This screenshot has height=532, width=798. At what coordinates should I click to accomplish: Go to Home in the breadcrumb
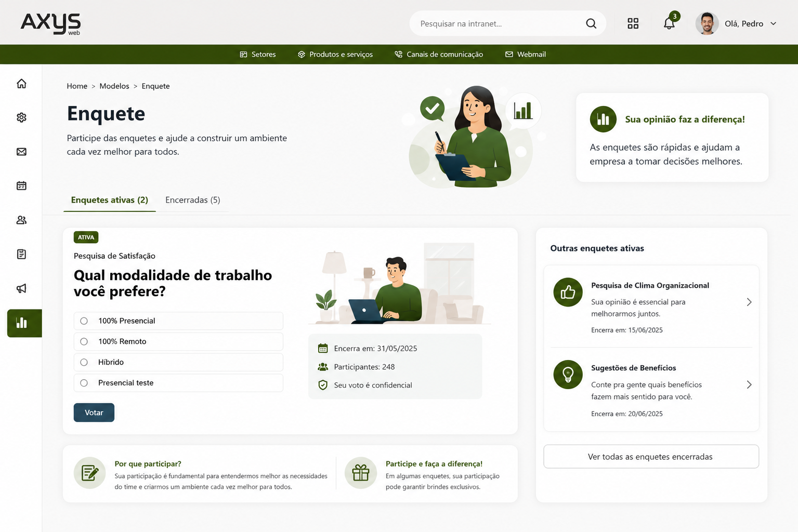point(77,86)
